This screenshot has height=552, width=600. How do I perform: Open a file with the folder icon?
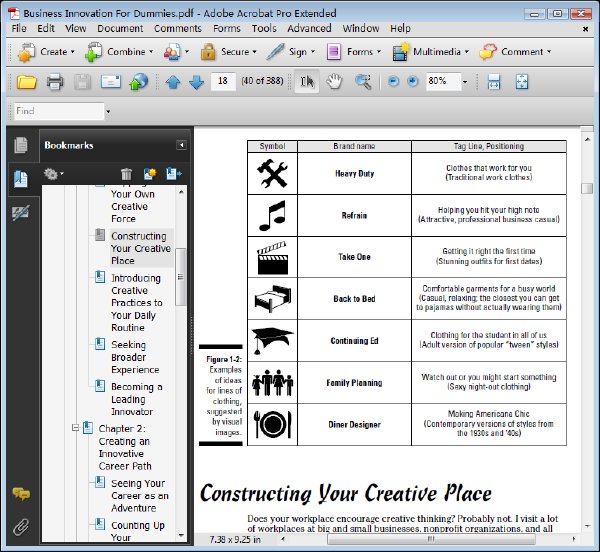[x=26, y=82]
